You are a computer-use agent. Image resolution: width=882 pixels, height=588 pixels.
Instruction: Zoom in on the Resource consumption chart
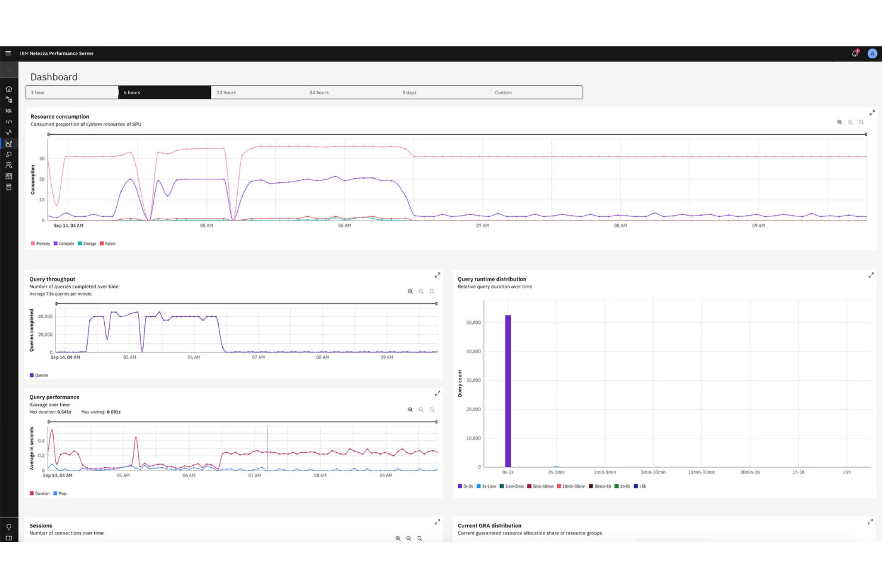pyautogui.click(x=838, y=122)
